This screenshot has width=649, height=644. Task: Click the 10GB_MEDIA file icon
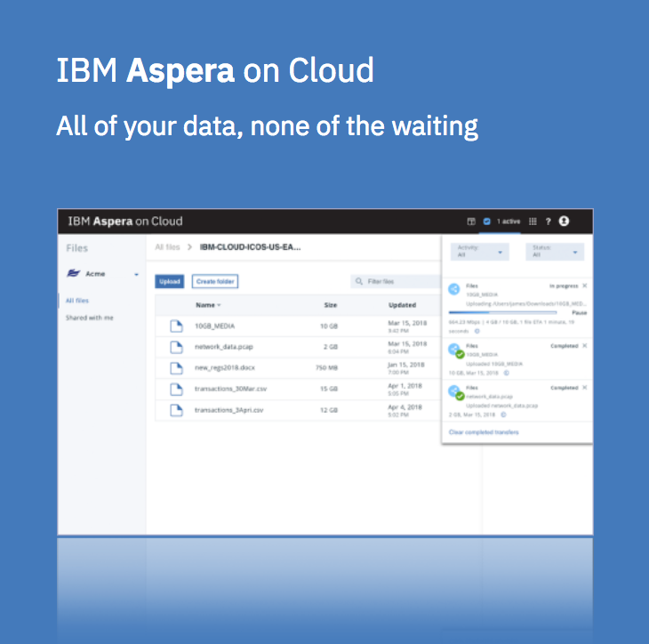click(176, 326)
